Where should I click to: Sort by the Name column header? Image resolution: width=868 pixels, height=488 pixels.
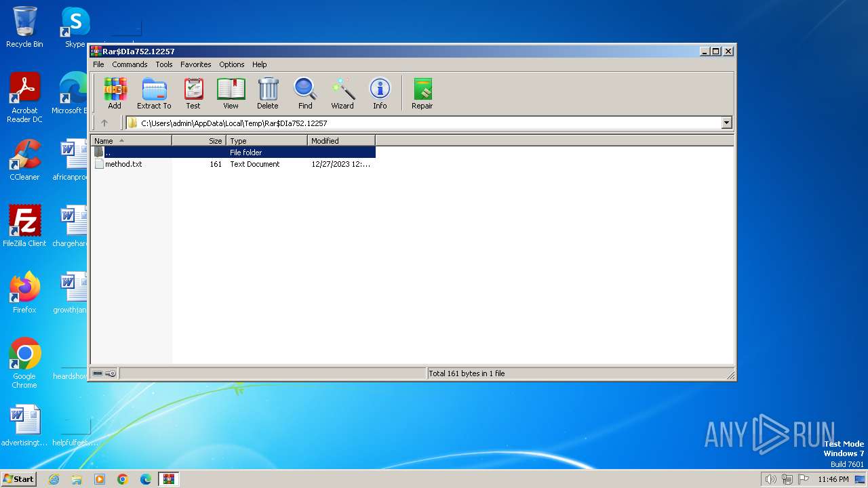pyautogui.click(x=132, y=141)
